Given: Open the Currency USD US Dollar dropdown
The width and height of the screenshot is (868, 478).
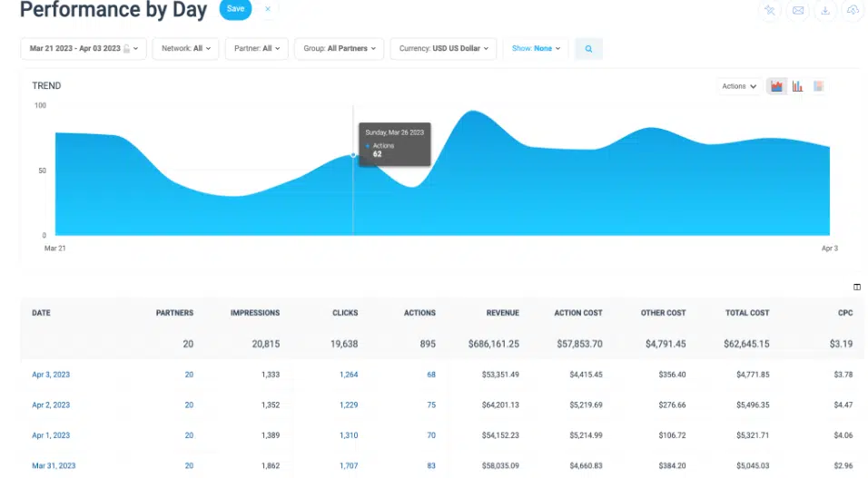Looking at the screenshot, I should click(x=444, y=49).
